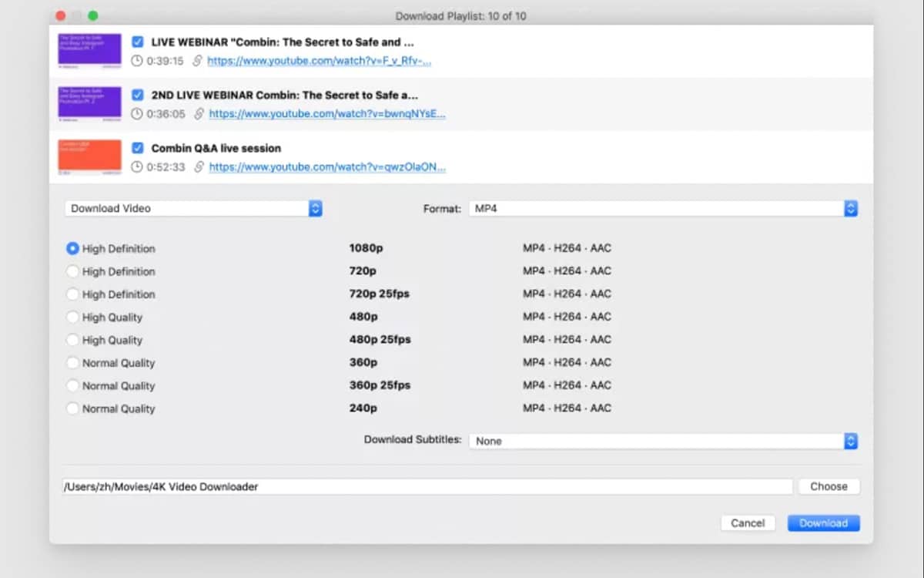The height and width of the screenshot is (578, 924).
Task: Click the link chain icon beside the first video URL
Action: [x=199, y=60]
